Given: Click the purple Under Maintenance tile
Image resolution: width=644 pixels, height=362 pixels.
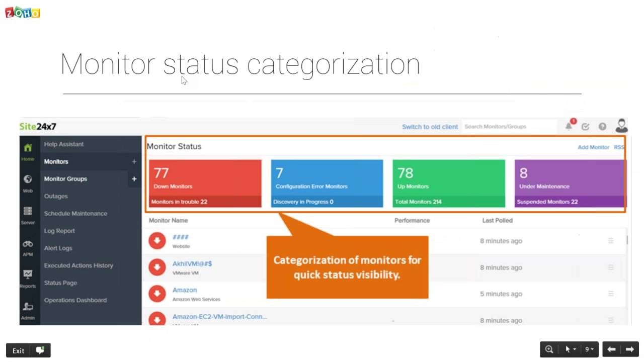Looking at the screenshot, I should pos(570,184).
